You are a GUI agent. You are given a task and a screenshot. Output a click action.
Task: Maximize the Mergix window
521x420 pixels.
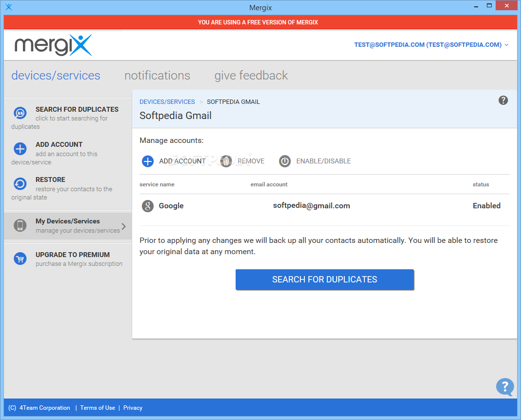(x=489, y=6)
